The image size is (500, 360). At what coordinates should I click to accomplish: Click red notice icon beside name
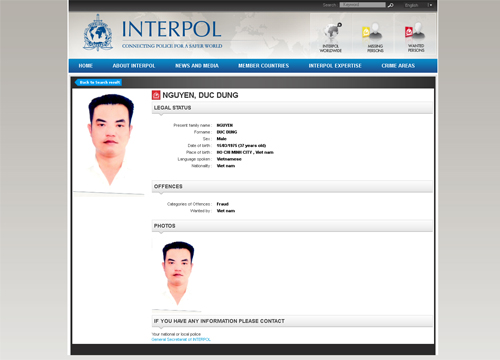click(x=156, y=95)
